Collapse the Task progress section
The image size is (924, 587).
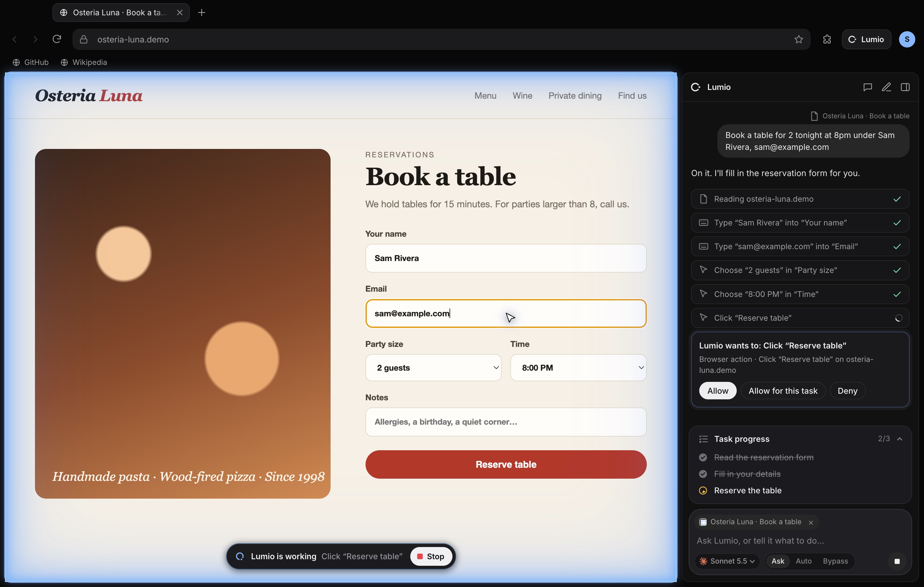(x=899, y=438)
